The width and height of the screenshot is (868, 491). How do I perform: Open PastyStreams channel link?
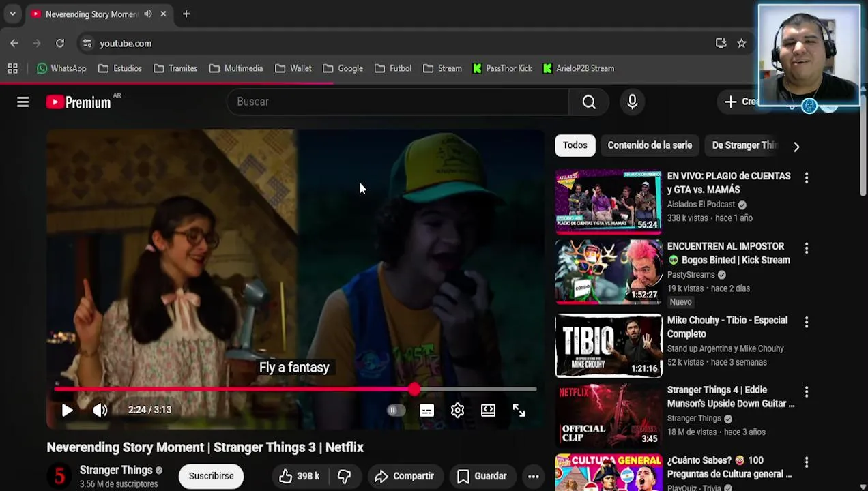[691, 275]
